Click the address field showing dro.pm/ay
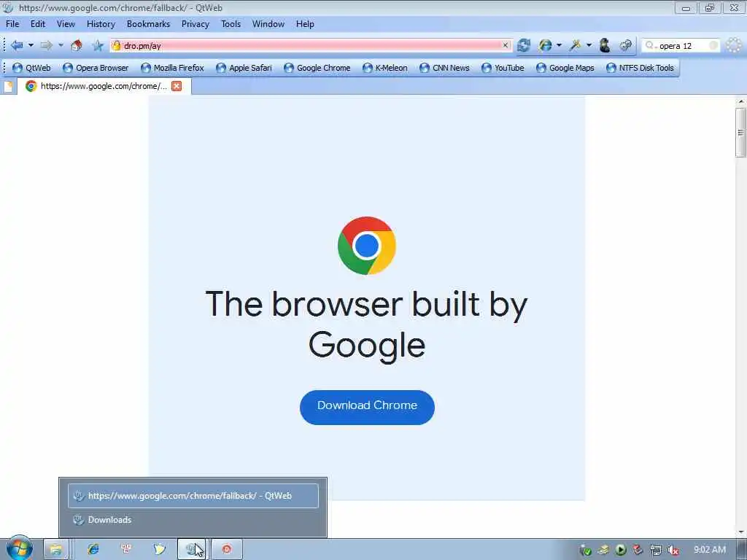The image size is (747, 560). 311,46
